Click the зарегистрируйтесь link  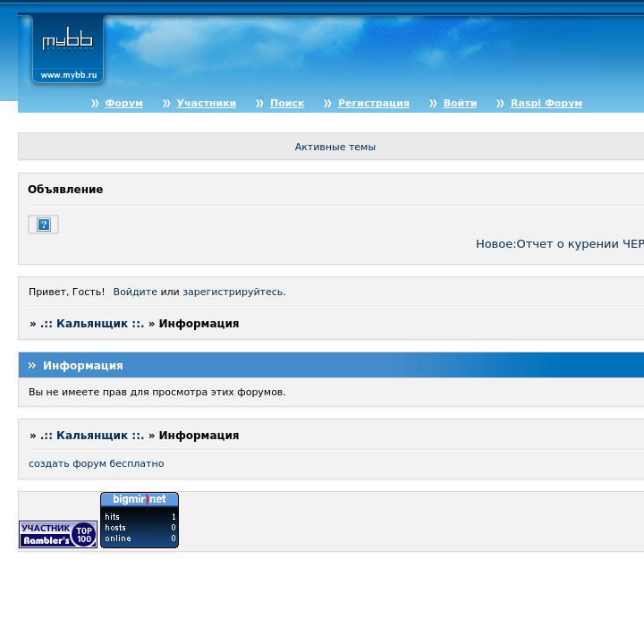233,292
